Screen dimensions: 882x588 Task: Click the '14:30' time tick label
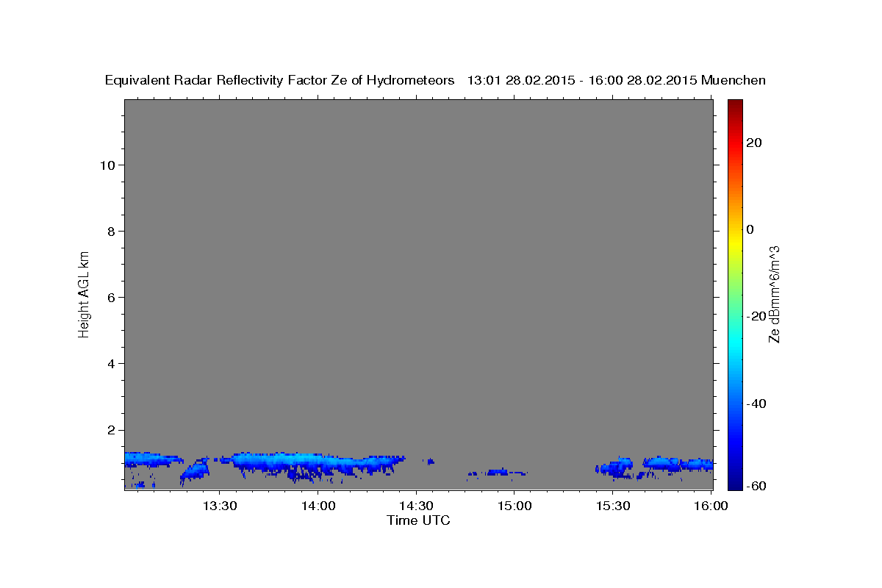(x=416, y=506)
